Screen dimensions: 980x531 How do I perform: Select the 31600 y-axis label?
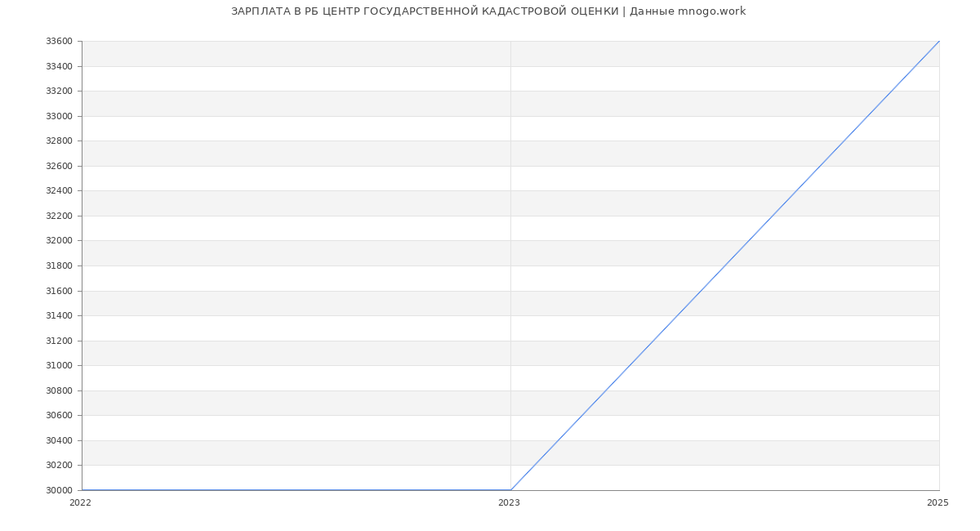click(59, 292)
